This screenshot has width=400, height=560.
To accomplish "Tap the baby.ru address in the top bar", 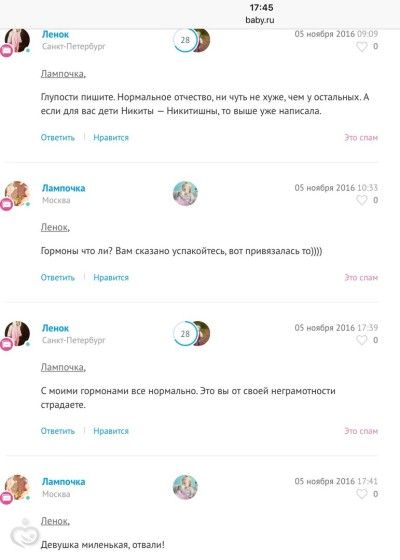I will point(260,20).
